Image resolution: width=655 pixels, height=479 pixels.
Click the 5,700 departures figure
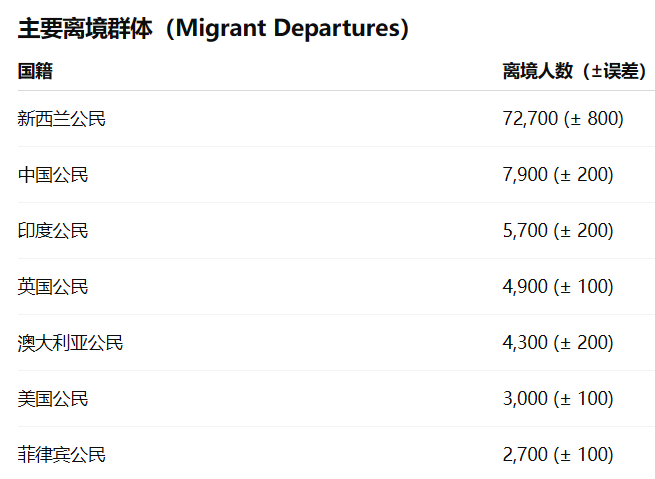525,231
